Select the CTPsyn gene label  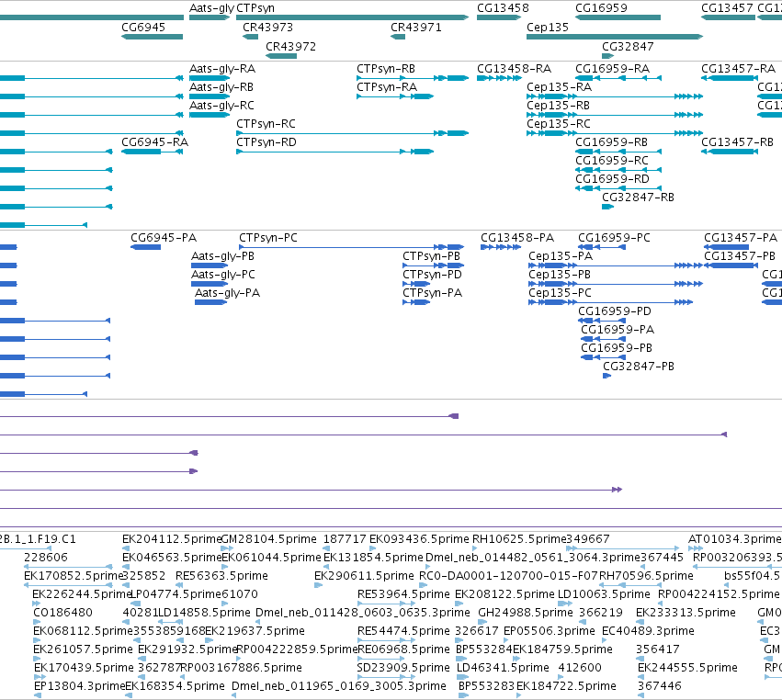pos(255,8)
